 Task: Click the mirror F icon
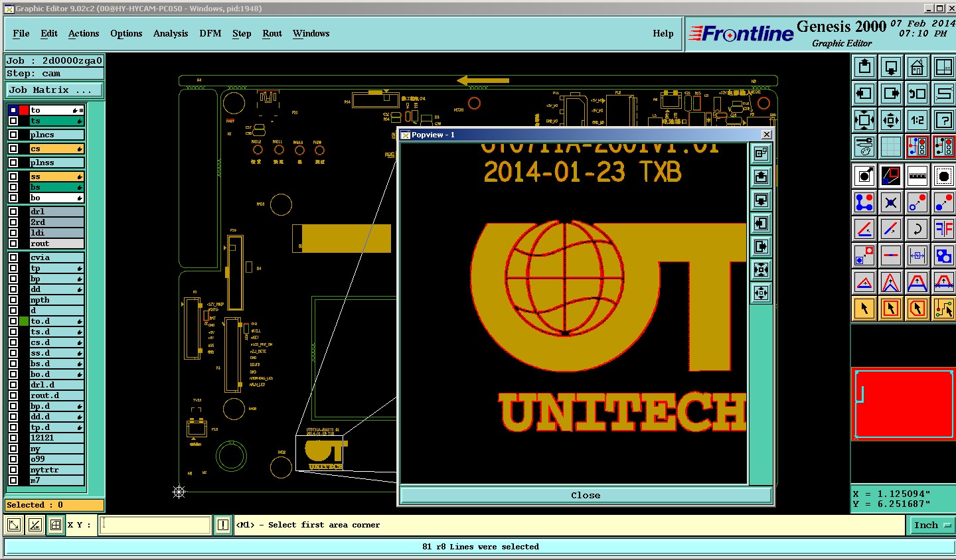944,229
